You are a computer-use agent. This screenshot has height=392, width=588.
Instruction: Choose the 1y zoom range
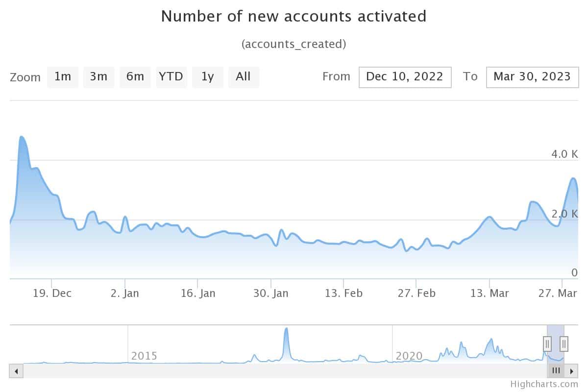tap(207, 77)
